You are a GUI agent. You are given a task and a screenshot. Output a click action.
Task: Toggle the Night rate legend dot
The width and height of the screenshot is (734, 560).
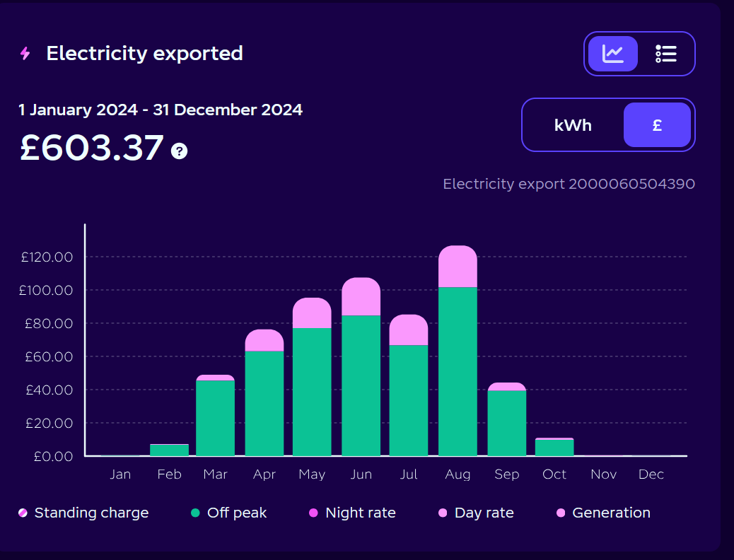coord(314,513)
